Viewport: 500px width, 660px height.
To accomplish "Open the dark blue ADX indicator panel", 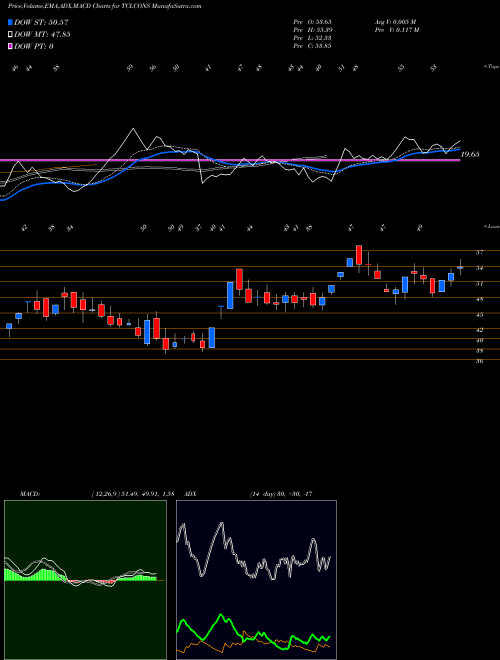I will click(x=256, y=580).
